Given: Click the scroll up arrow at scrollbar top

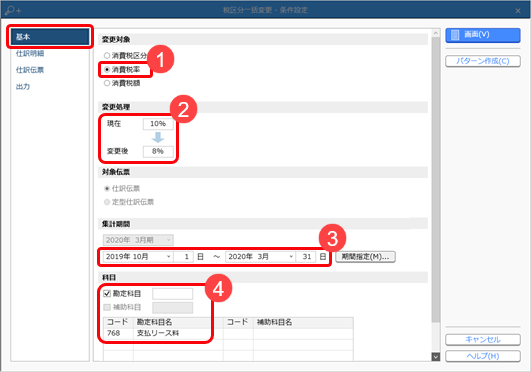Looking at the screenshot, I should click(x=436, y=33).
